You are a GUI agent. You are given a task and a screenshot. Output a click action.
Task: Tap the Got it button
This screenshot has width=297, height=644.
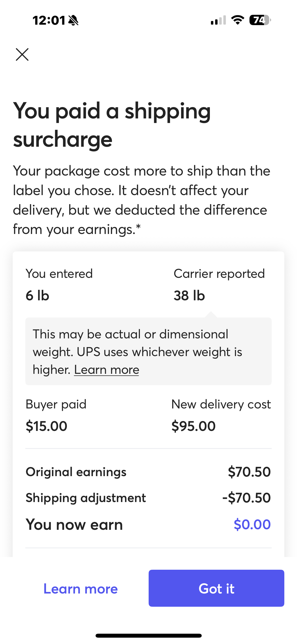(216, 588)
